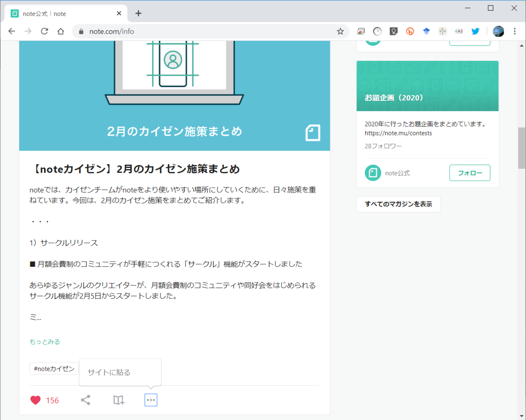Click the scrollbar down arrow
526x420 pixels.
[521, 416]
